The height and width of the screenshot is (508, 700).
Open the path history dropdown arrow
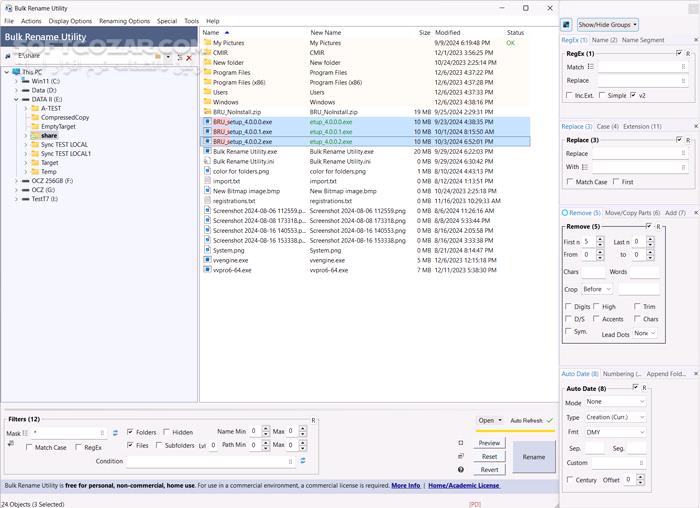(x=168, y=57)
